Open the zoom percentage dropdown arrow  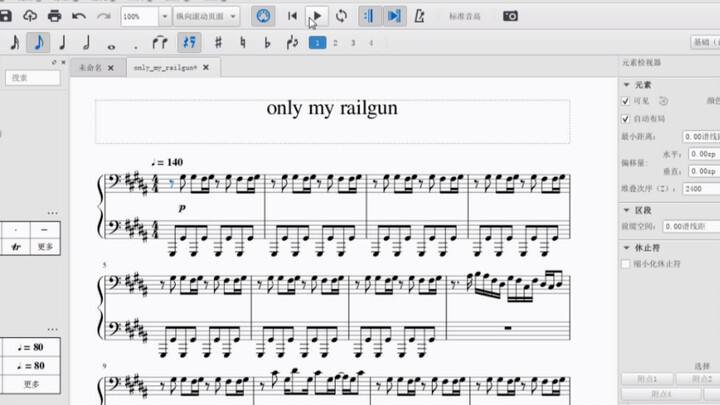pyautogui.click(x=164, y=17)
